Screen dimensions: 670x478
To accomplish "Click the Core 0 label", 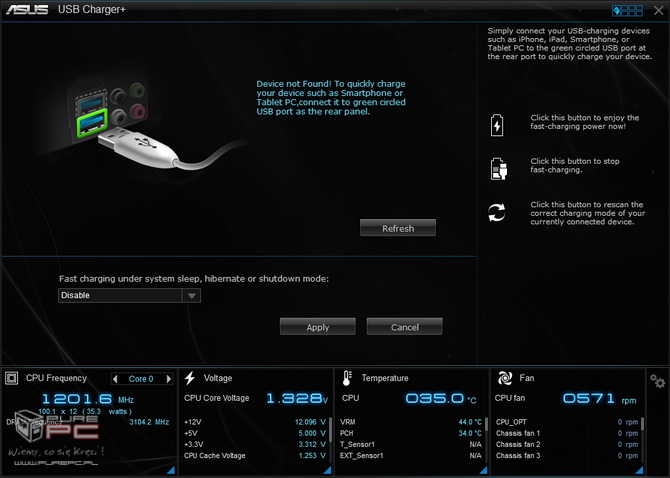I will tap(141, 379).
